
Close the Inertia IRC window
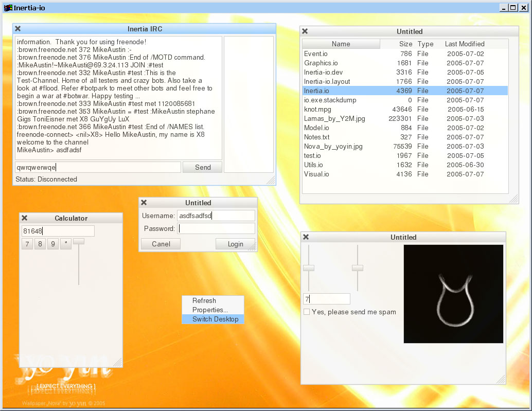pos(18,29)
